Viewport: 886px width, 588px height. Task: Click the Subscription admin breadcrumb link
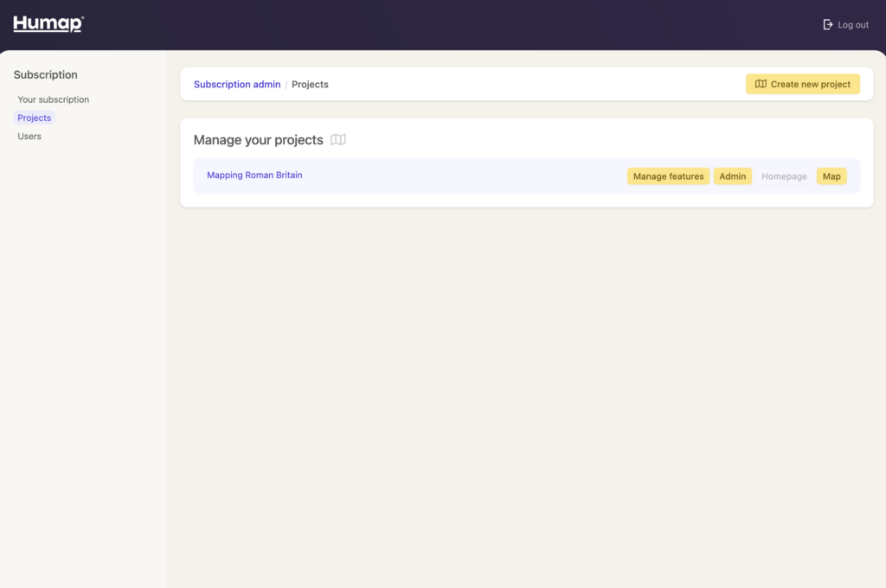pyautogui.click(x=237, y=85)
